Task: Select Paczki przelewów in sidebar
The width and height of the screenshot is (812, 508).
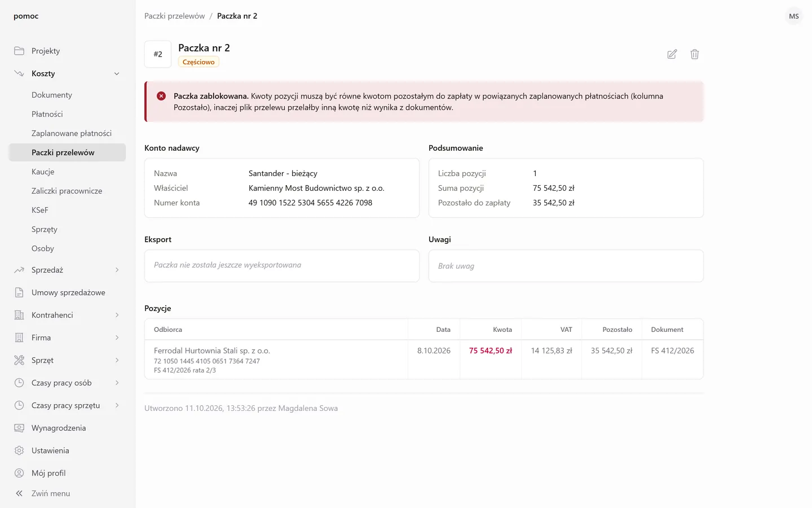Action: (67, 152)
